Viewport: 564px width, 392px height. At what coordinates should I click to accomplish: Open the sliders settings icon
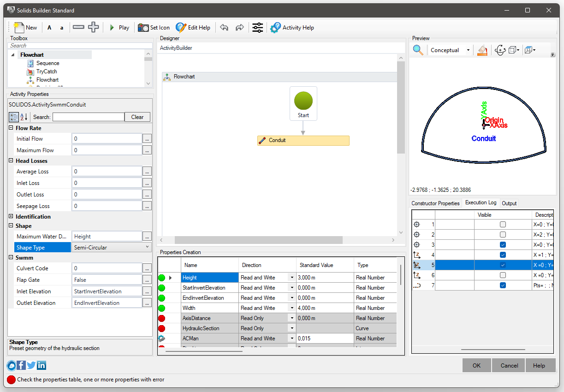(x=257, y=28)
